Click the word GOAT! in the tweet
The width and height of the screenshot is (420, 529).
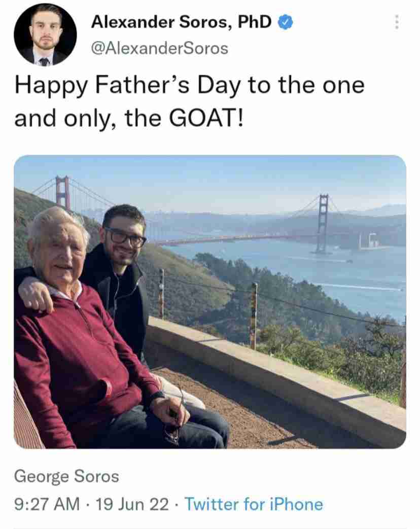pos(206,118)
